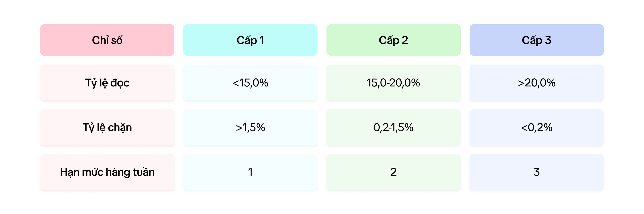Click the "15,0-20,0%" read rate cell

(x=393, y=83)
